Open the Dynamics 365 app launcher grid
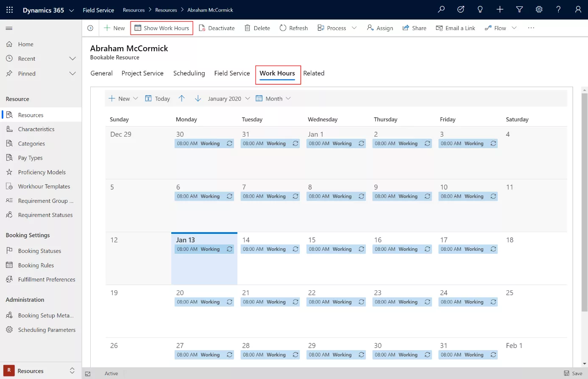Image resolution: width=588 pixels, height=379 pixels. 9,10
